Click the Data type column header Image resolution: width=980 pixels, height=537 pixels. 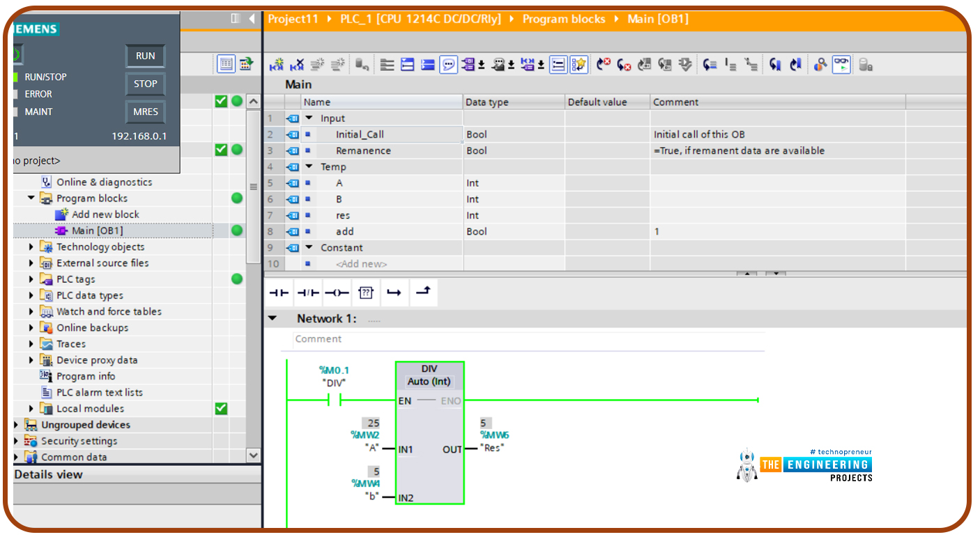514,102
